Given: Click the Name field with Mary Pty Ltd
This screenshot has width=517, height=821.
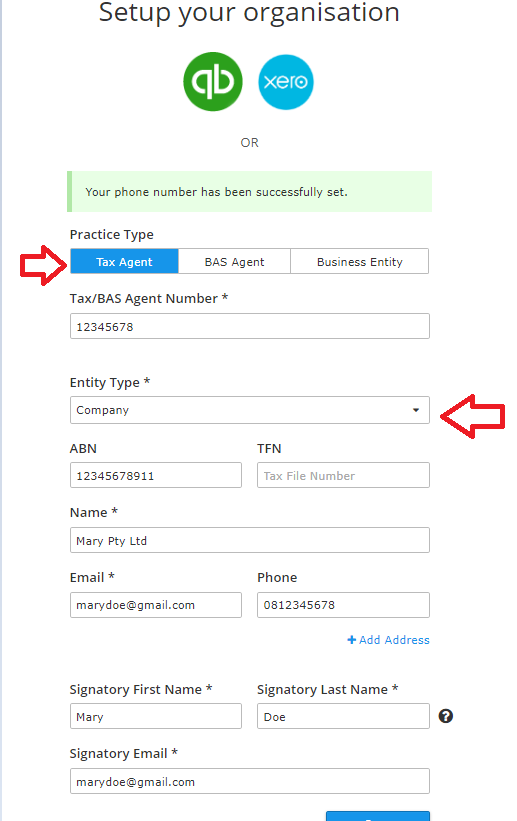Looking at the screenshot, I should (250, 540).
